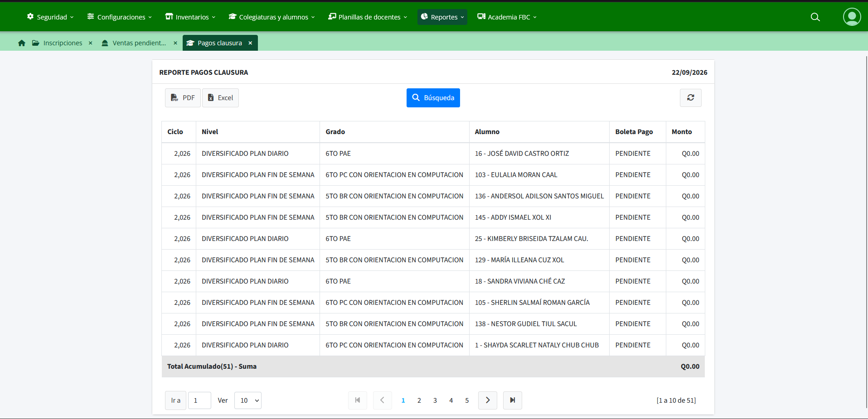Select row 105 - SHERLIN SALMAÍ ROMAN GARCÍA
This screenshot has height=419, width=868.
pyautogui.click(x=433, y=303)
